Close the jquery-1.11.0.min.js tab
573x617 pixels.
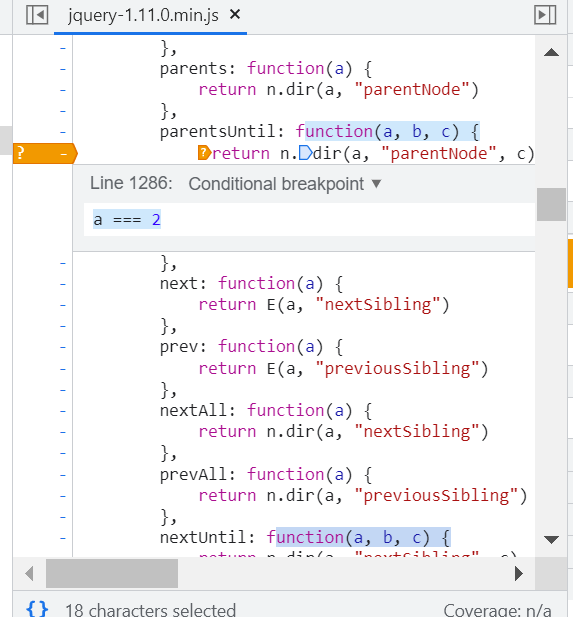click(235, 15)
